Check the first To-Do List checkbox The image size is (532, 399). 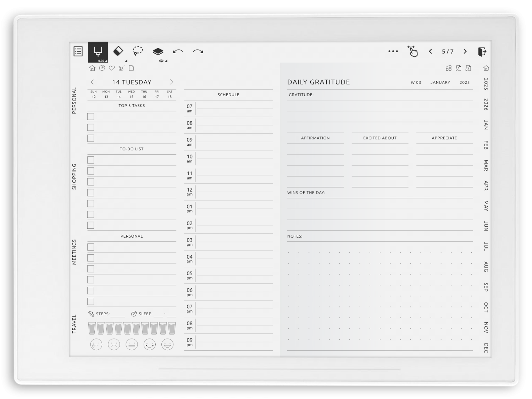91,160
